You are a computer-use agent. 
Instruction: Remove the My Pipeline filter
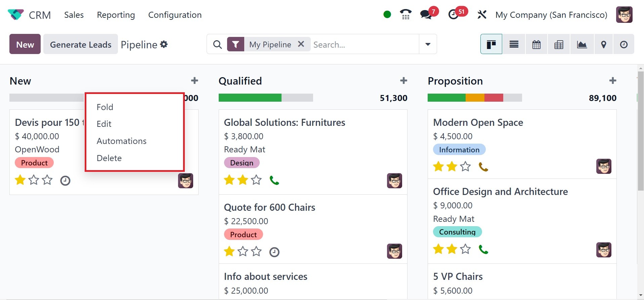301,44
